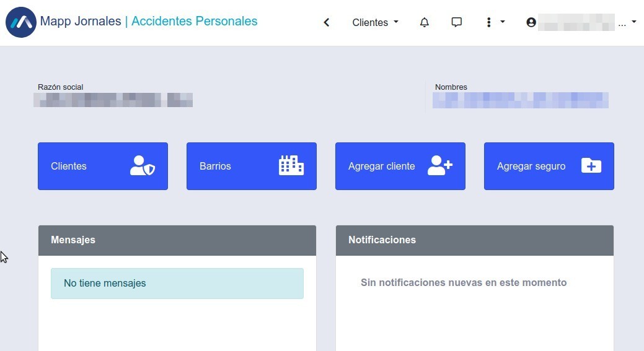
Task: Click the user account avatar icon
Action: pos(531,22)
